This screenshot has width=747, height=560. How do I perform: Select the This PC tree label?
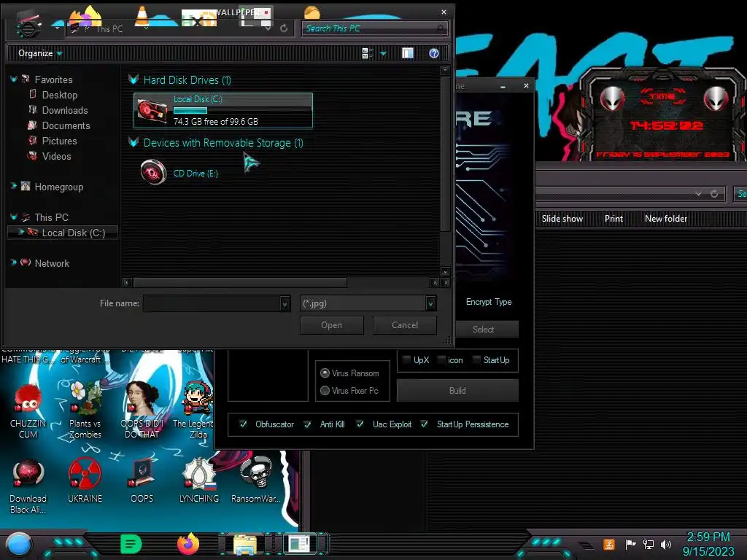(x=52, y=217)
